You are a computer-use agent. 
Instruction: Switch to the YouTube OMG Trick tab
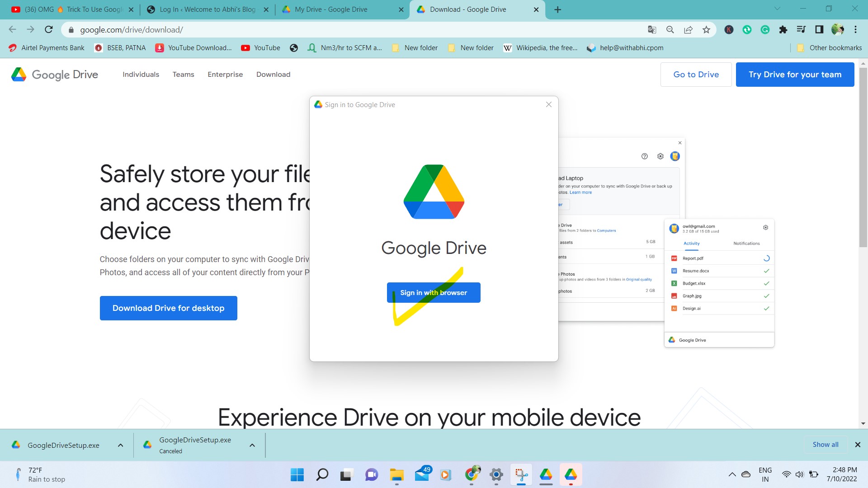[x=72, y=9]
